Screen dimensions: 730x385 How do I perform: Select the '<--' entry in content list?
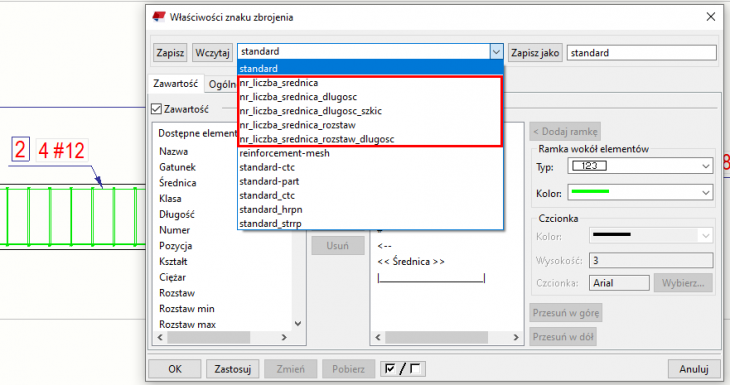pyautogui.click(x=385, y=246)
